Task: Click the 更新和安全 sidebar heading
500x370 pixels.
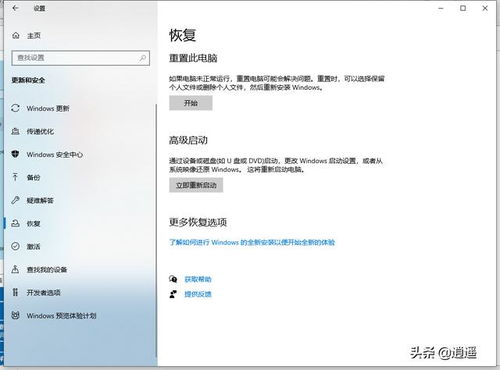Action: pos(28,80)
